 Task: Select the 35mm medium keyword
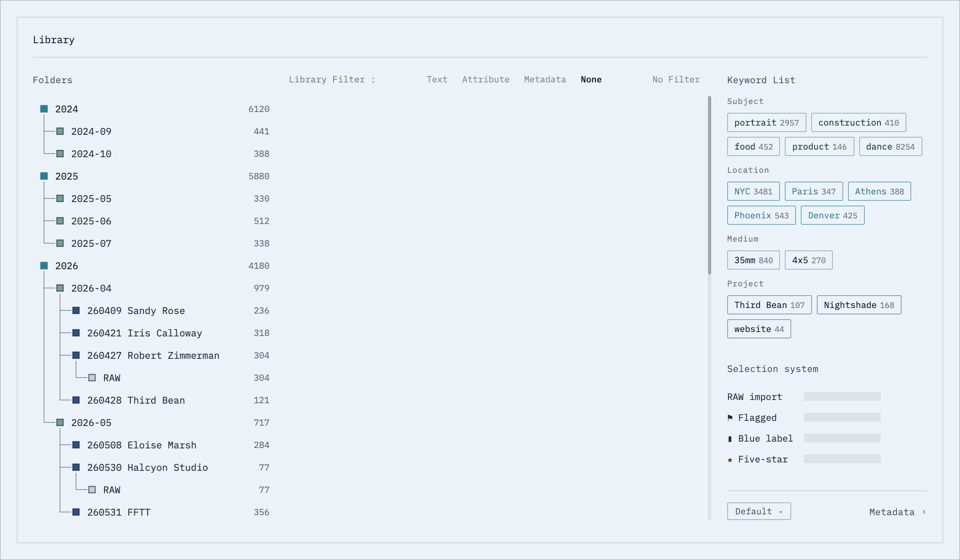pyautogui.click(x=754, y=260)
